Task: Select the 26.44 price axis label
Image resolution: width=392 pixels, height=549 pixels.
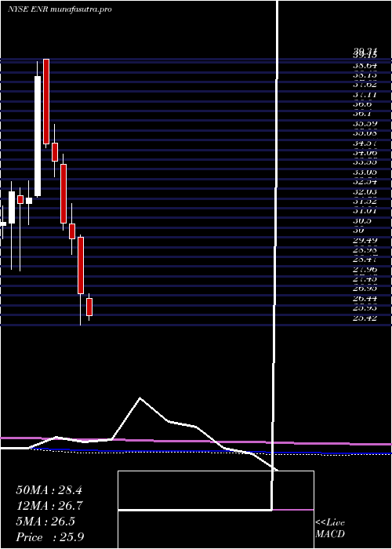Action: click(x=365, y=299)
